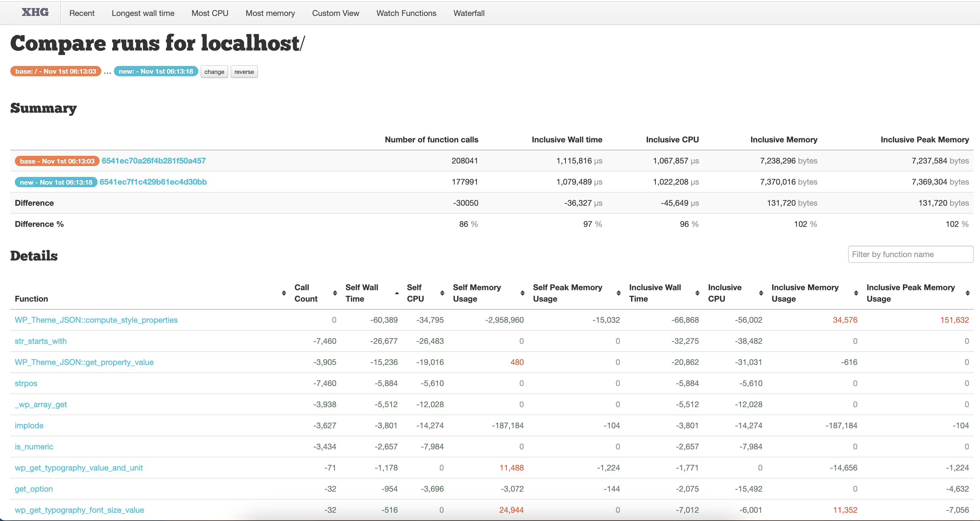Screen dimensions: 980x521
Task: Focus the Filter by function name field
Action: pos(910,255)
